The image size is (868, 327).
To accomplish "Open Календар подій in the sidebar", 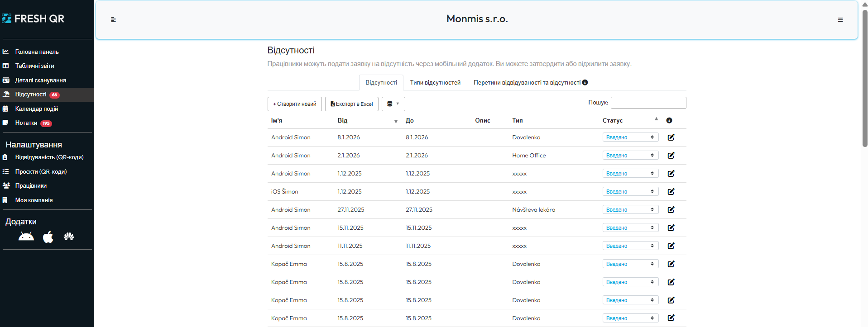I will coord(36,109).
